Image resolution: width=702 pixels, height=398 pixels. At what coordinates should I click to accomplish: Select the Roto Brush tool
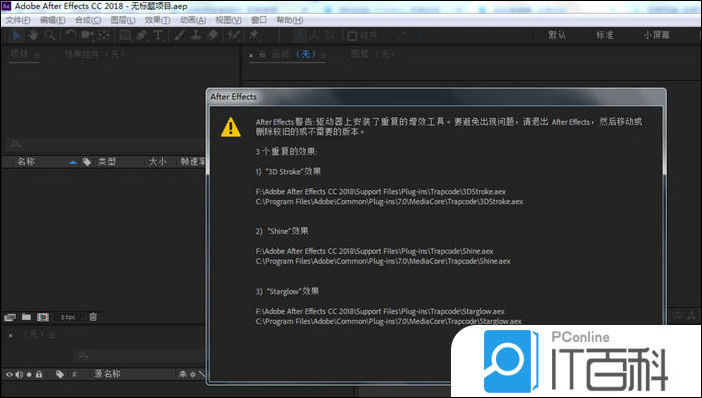234,35
